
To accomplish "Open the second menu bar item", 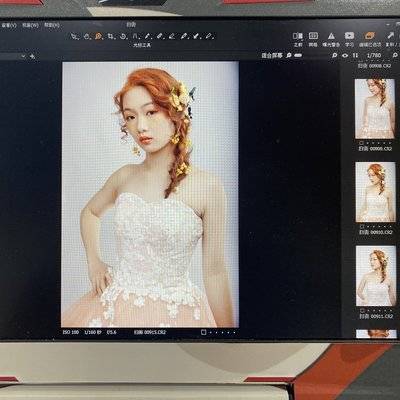I will coord(30,25).
